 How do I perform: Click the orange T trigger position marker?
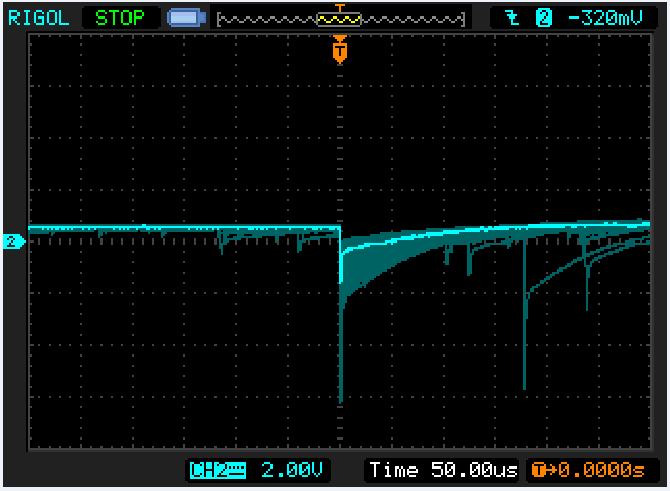point(340,50)
